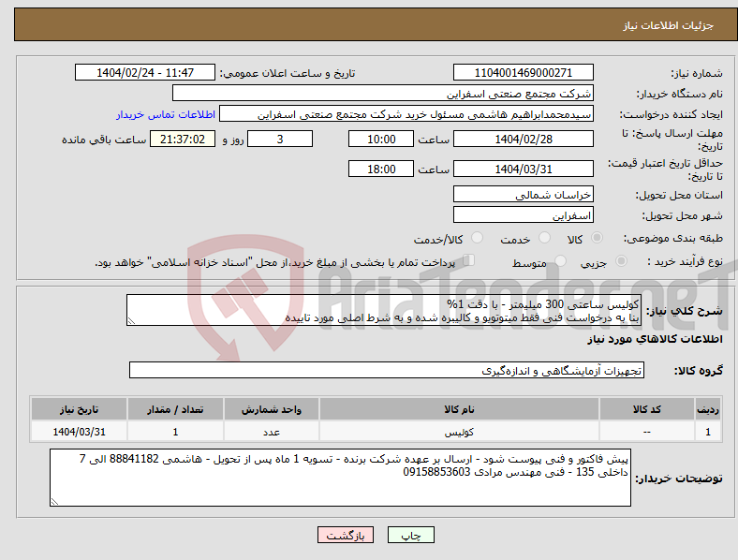738x560 pixels.
Task: Click the deadline time field 10:00
Action: point(381,139)
